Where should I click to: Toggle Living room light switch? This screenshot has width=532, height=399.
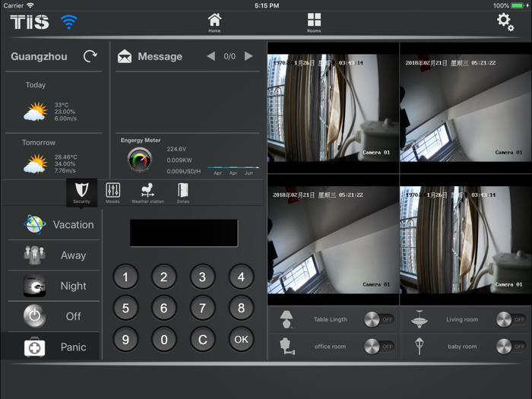click(511, 319)
